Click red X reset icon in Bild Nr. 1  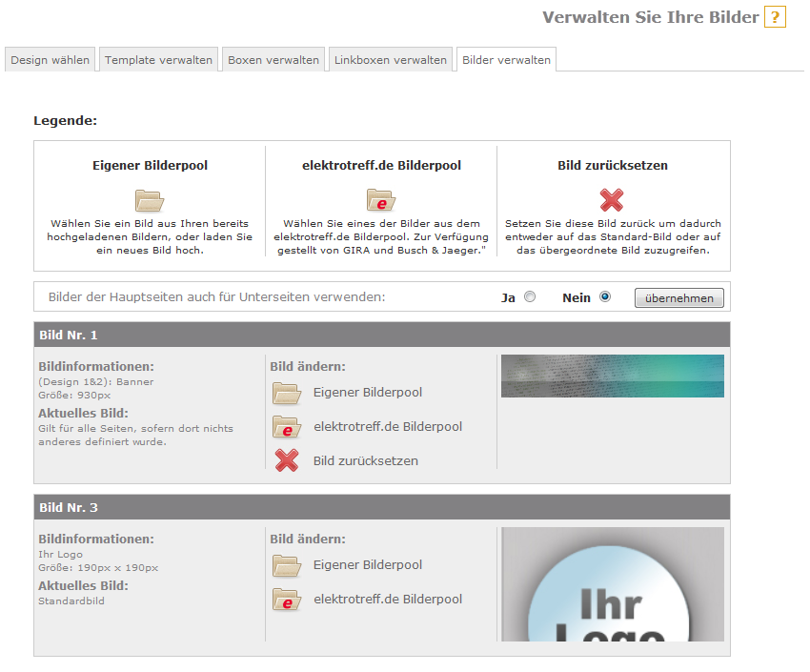tap(287, 461)
